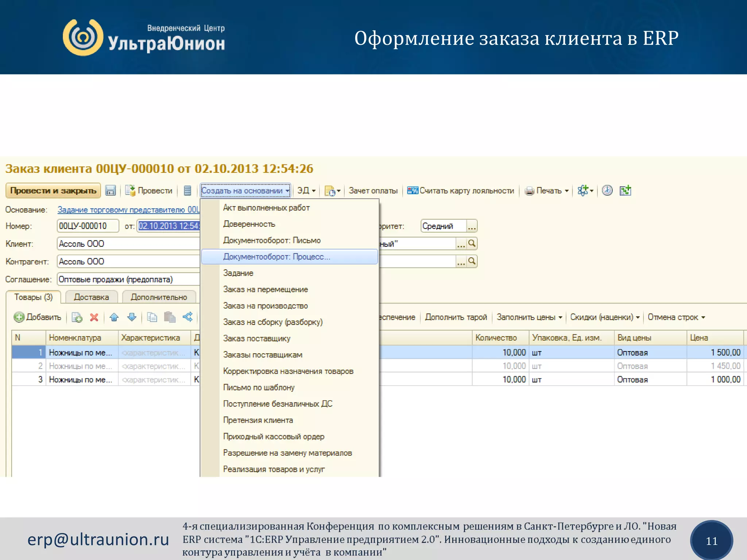Image resolution: width=747 pixels, height=560 pixels.
Task: Click the reports icon with clock
Action: pyautogui.click(x=330, y=191)
